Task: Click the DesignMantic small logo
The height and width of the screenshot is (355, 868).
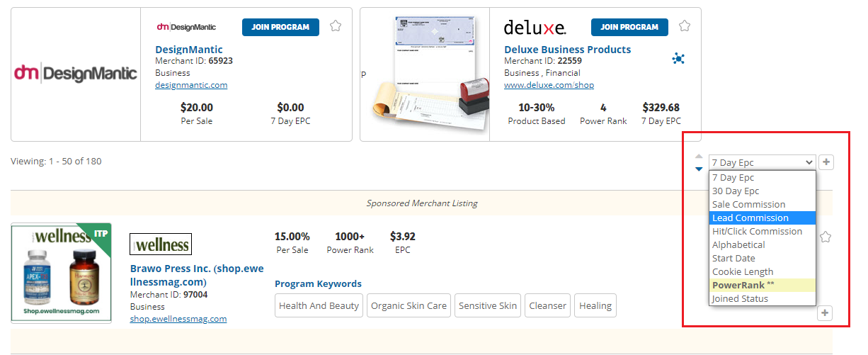Action: tap(186, 27)
